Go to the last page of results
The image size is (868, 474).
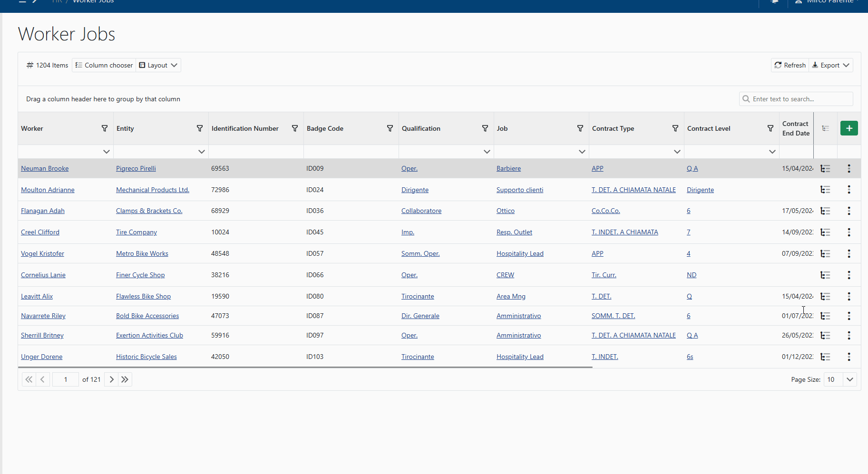[x=125, y=379]
